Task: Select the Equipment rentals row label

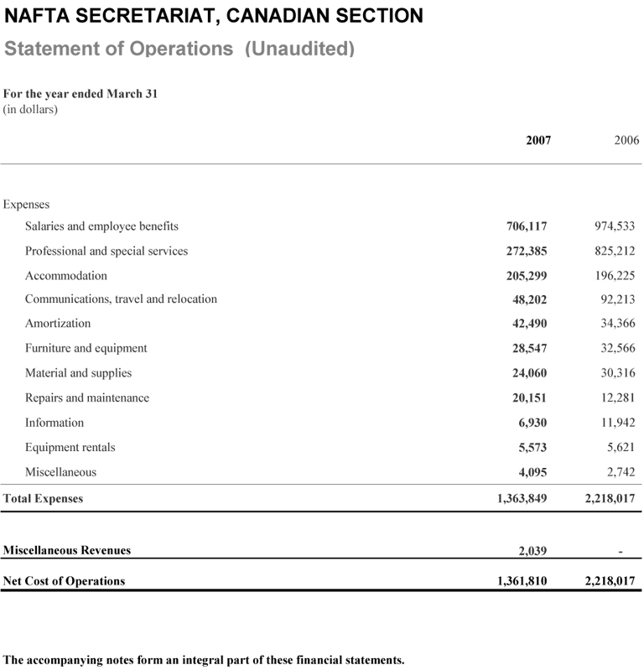Action: pos(70,447)
